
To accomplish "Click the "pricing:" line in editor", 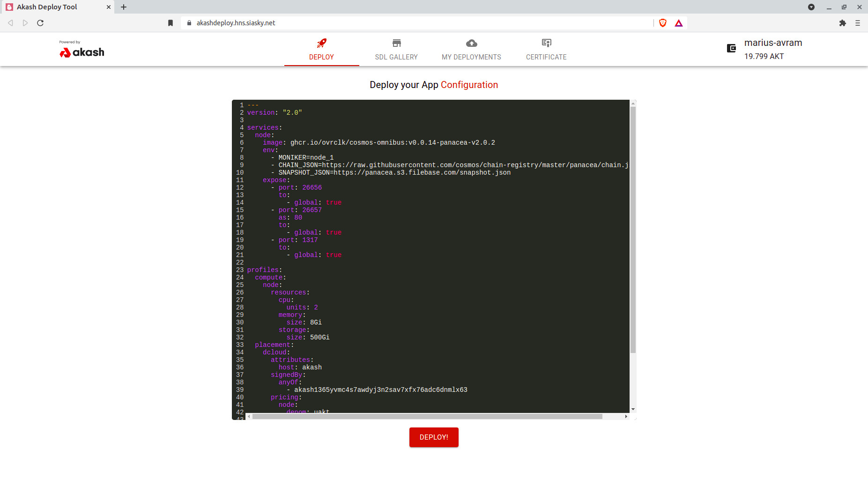I will (x=286, y=397).
